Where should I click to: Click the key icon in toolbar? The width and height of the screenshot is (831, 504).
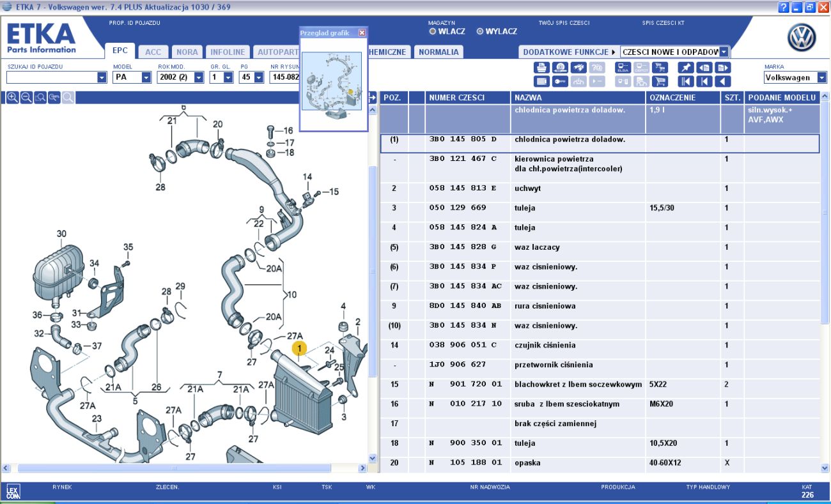pyautogui.click(x=560, y=81)
